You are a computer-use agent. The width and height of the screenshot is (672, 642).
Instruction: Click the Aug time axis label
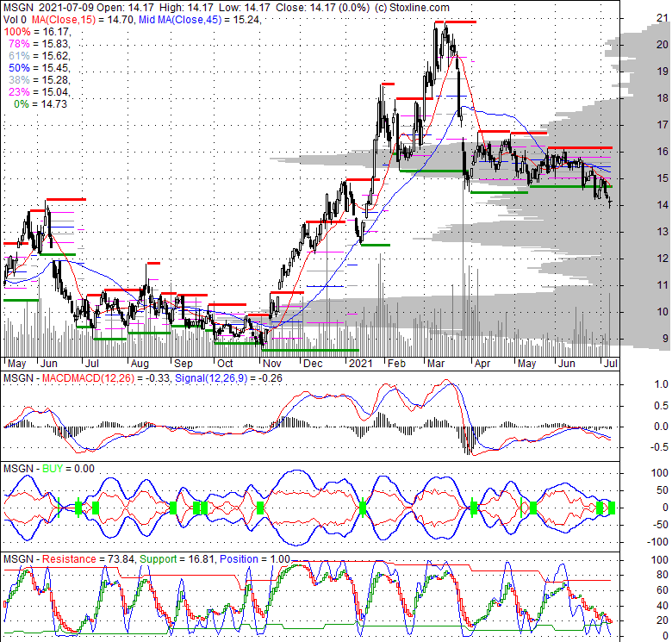[140, 364]
